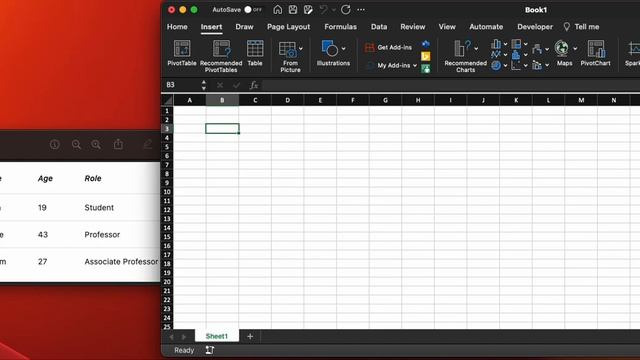Toggle the AutoSave switch

pos(253,10)
